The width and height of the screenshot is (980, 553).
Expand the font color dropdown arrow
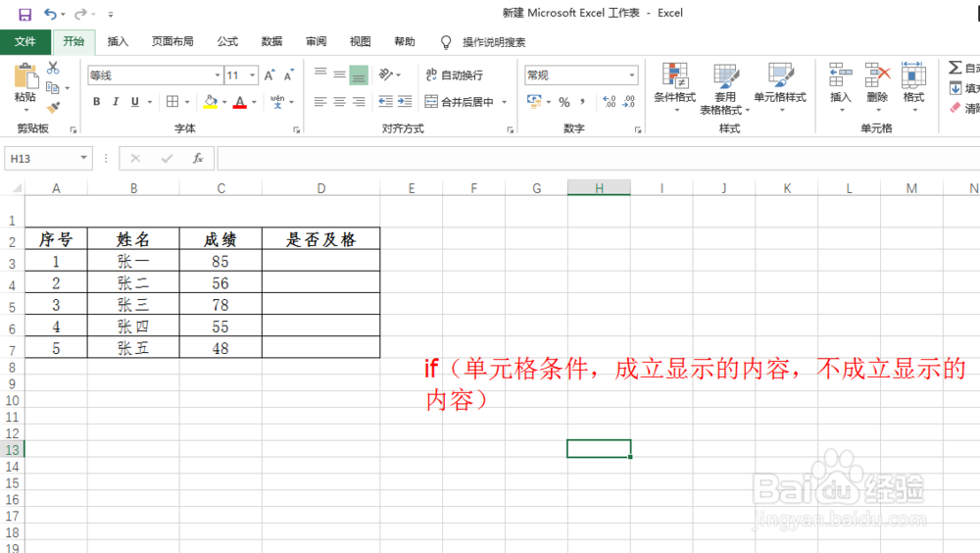coord(254,101)
